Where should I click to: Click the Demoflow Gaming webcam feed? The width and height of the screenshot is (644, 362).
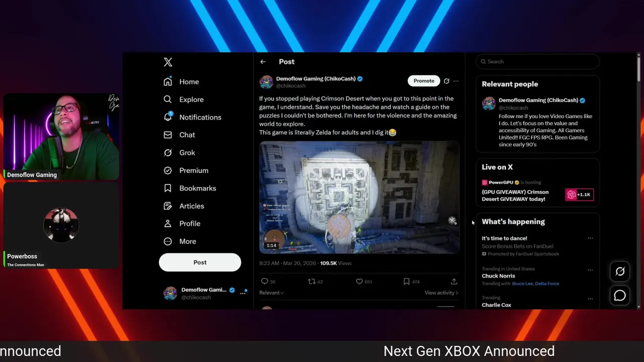[x=61, y=137]
